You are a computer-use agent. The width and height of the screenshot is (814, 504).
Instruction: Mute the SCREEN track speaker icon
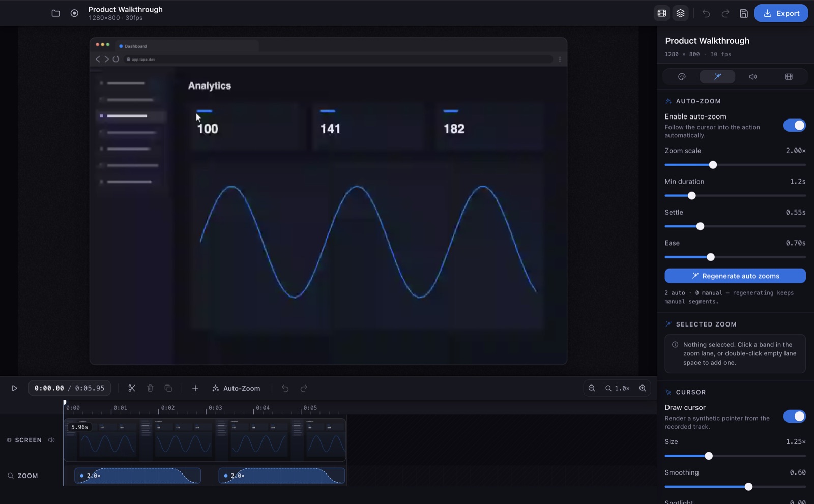[x=51, y=440]
